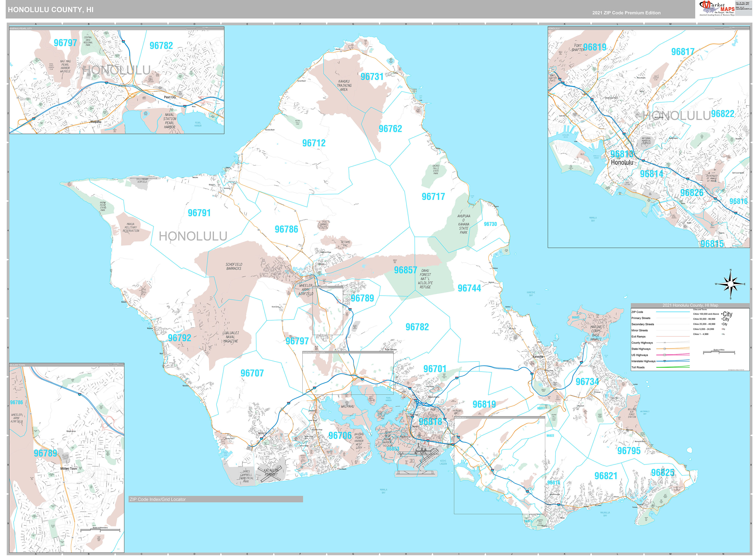This screenshot has height=556, width=756.
Task: Click "Sacred Falls State Park" label
Action: click(436, 169)
